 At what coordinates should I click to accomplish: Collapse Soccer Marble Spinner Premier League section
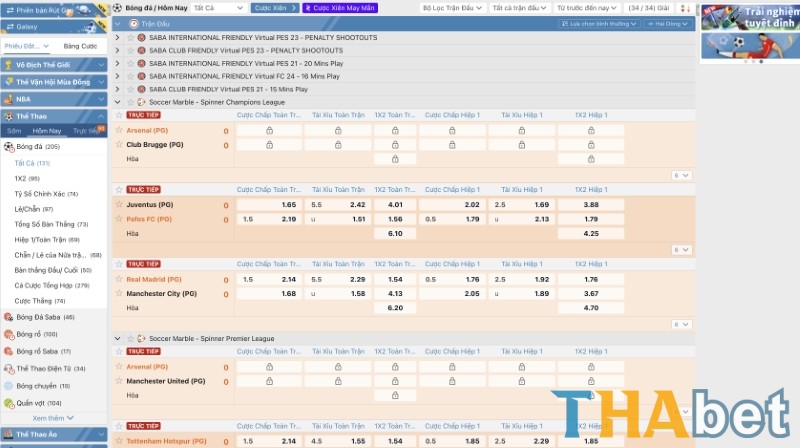pos(118,338)
